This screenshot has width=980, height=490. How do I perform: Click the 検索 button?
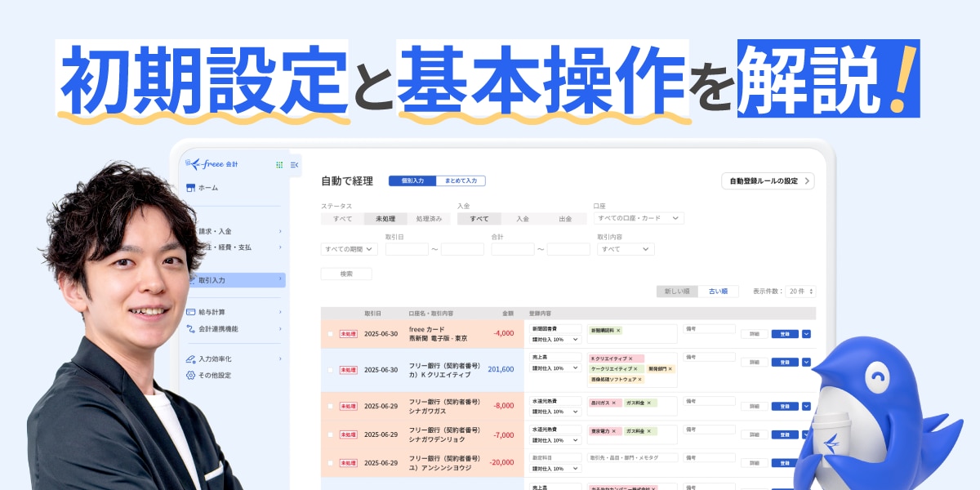pyautogui.click(x=346, y=274)
